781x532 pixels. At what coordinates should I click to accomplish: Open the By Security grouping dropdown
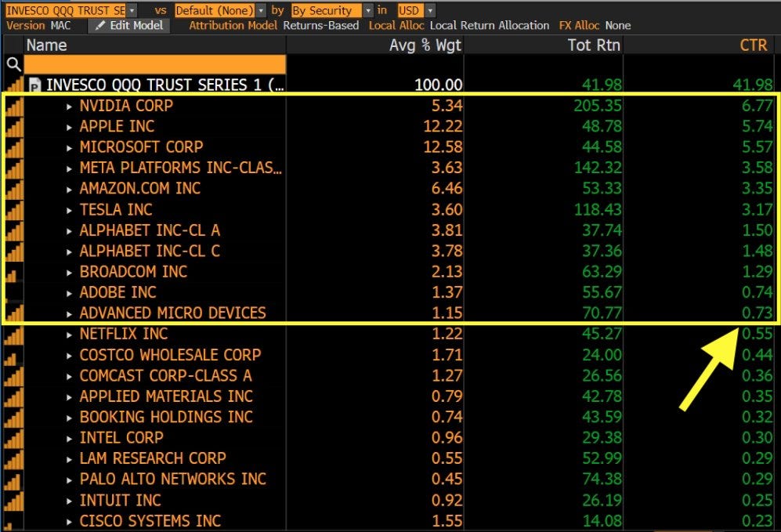pos(368,10)
